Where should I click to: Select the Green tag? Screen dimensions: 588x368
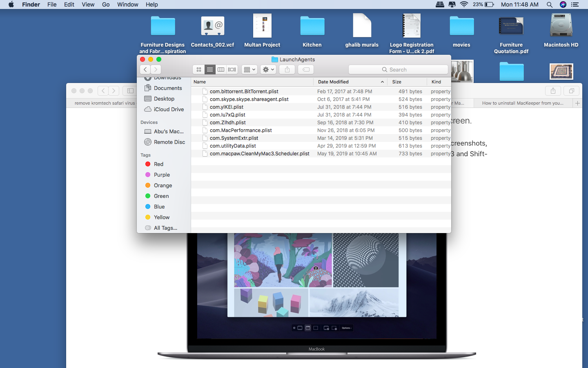[157, 196]
